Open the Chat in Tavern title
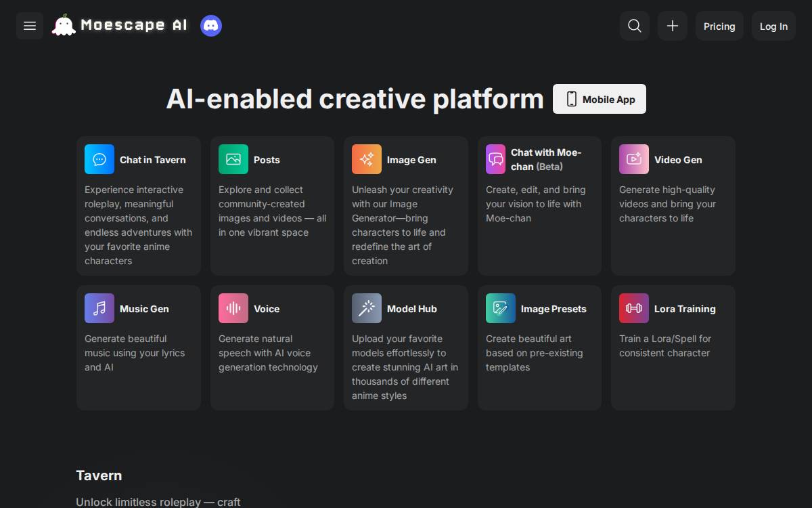 click(153, 160)
